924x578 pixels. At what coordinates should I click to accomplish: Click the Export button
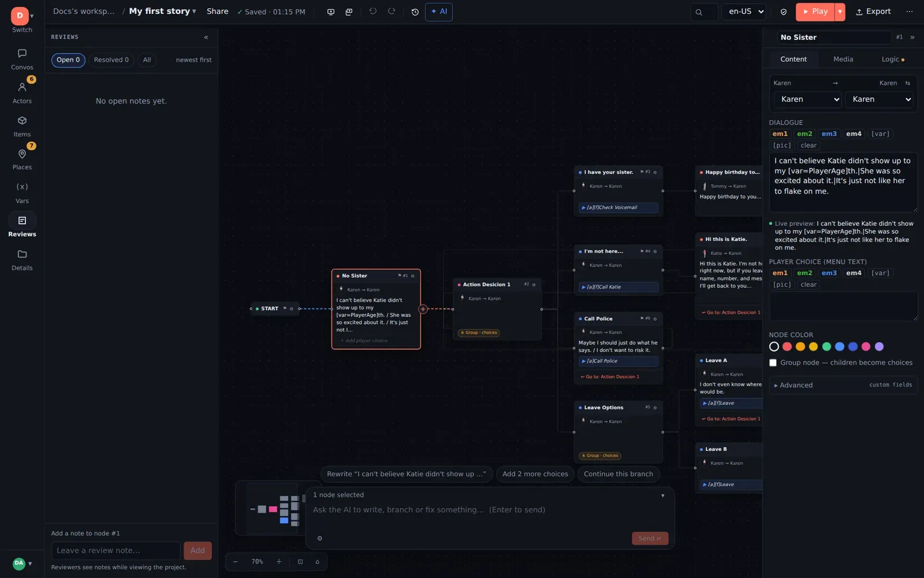tap(873, 12)
